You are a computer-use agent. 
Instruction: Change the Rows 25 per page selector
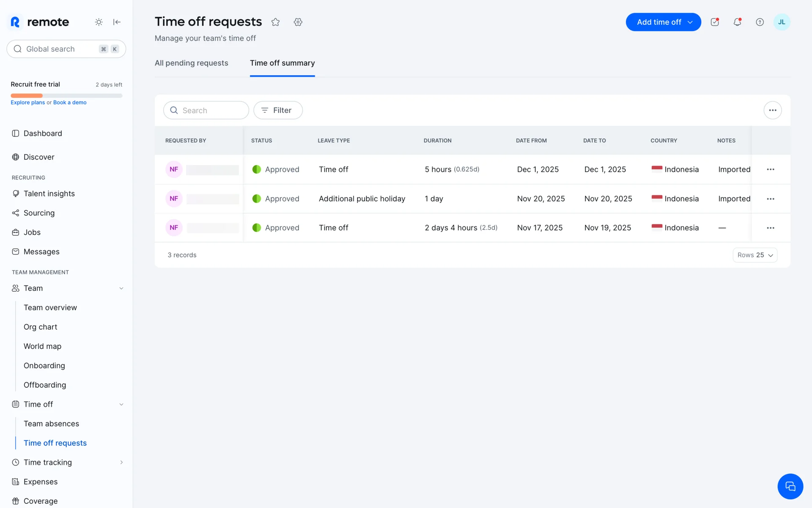[x=754, y=255]
